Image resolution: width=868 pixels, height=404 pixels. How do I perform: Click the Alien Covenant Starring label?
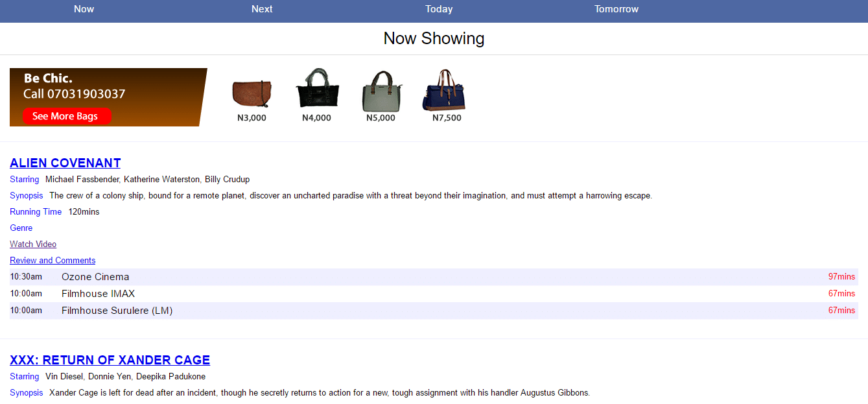tap(24, 180)
